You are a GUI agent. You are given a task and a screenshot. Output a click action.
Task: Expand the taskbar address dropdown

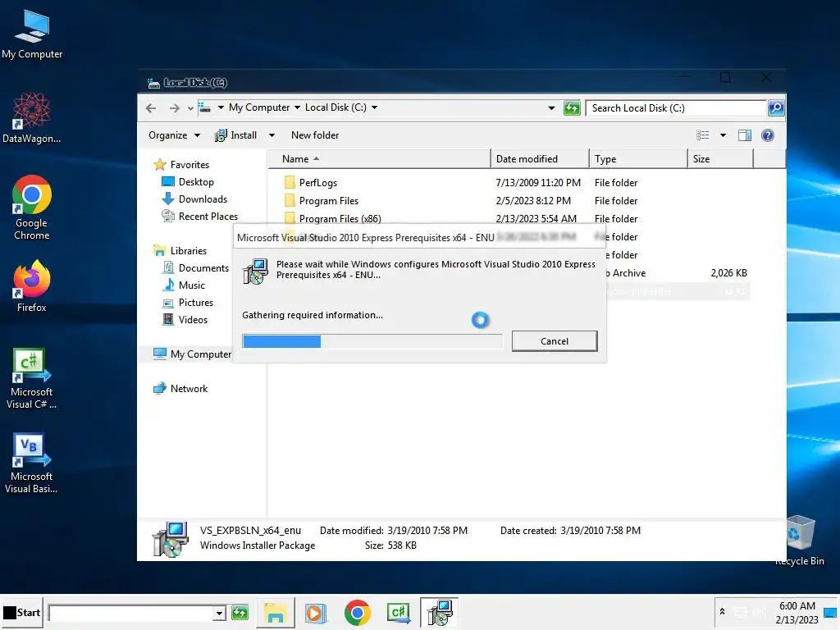pyautogui.click(x=219, y=613)
